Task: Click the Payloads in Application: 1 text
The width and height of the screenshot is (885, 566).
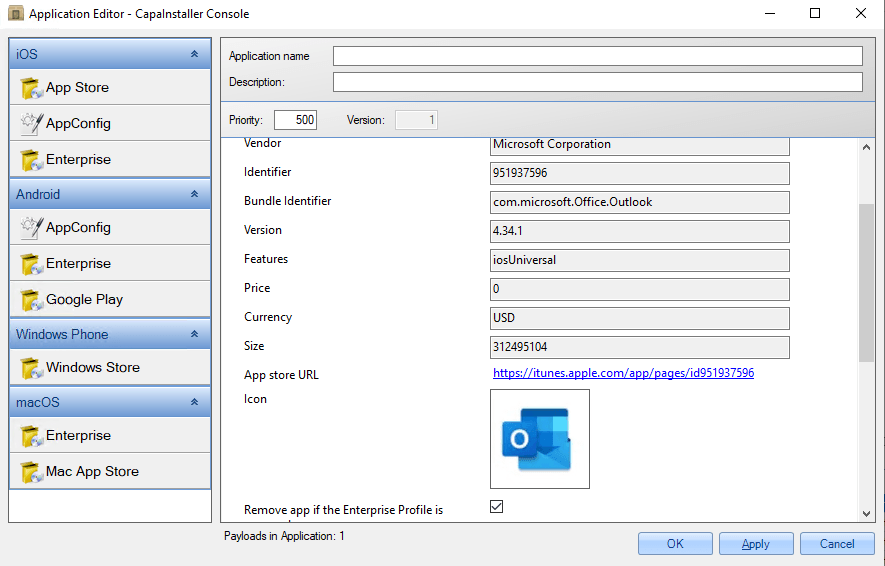Action: pos(284,536)
